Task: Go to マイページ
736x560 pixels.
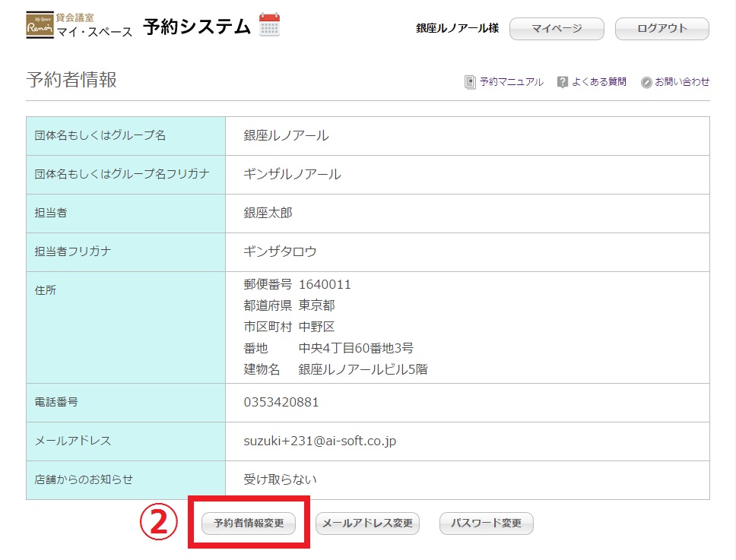Action: pyautogui.click(x=557, y=29)
